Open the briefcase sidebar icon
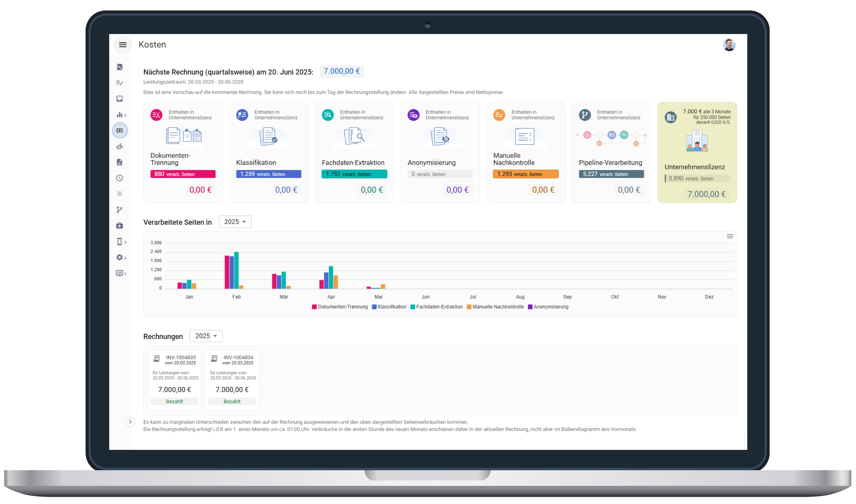The image size is (856, 504). tap(120, 226)
